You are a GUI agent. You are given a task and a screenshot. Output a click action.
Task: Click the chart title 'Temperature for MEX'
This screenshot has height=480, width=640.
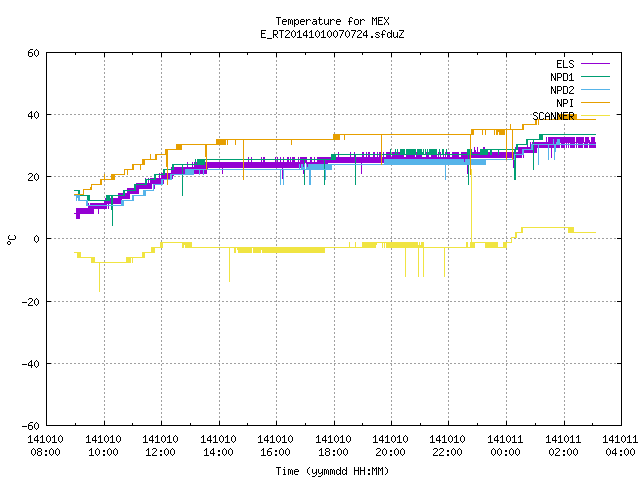point(332,21)
